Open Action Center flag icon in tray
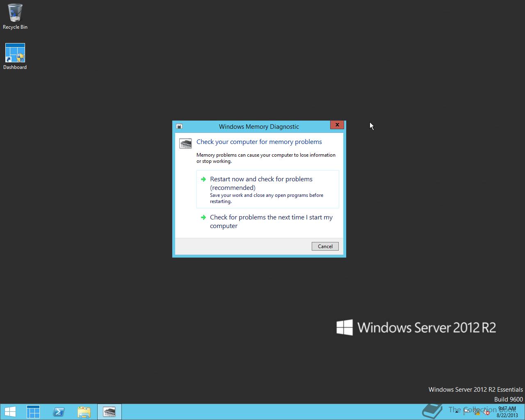The width and height of the screenshot is (525, 420). click(467, 412)
